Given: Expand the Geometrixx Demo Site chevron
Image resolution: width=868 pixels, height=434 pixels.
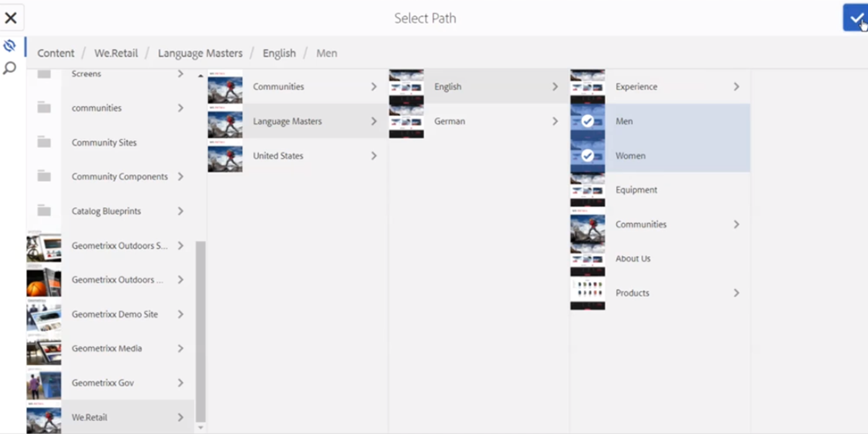Looking at the screenshot, I should click(180, 314).
